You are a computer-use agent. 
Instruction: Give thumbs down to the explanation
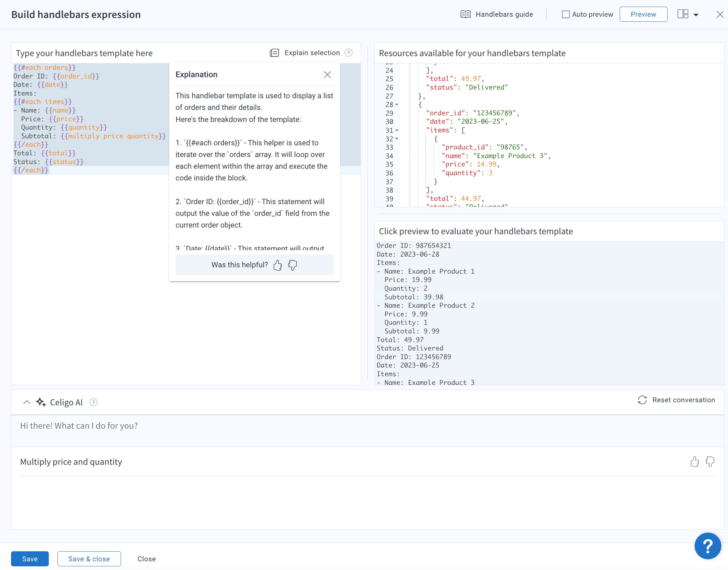292,265
